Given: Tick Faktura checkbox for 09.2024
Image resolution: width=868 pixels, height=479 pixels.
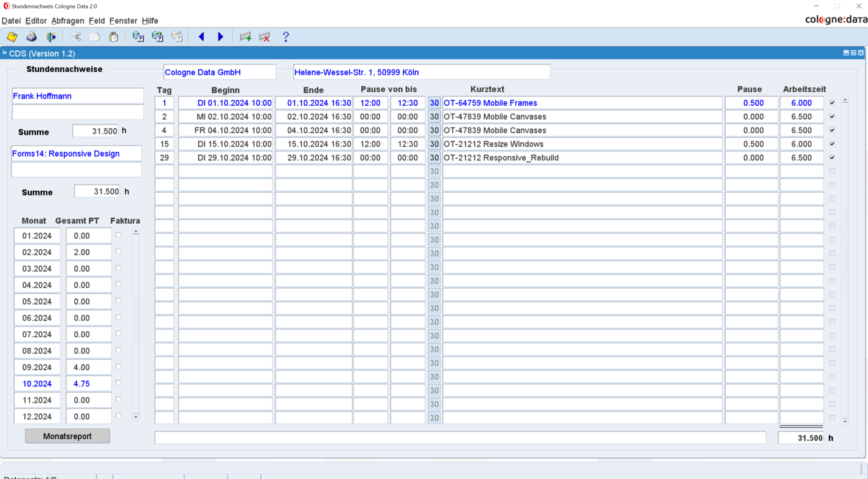Looking at the screenshot, I should [119, 367].
